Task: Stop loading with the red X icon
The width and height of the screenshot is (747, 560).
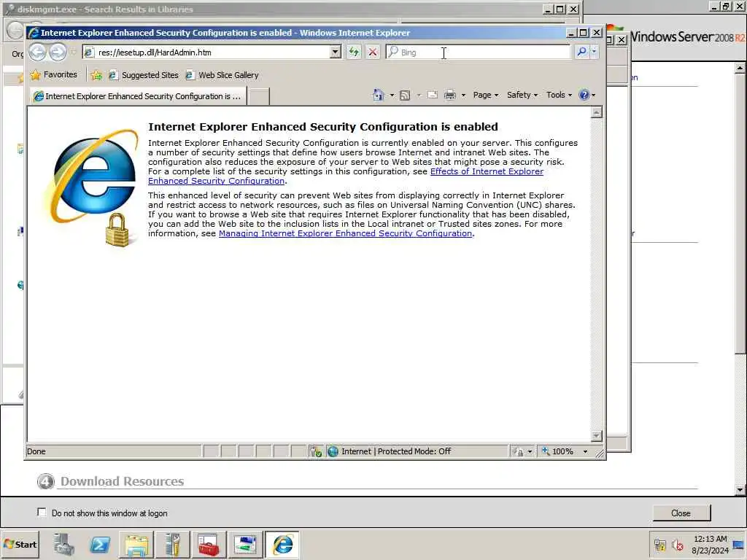Action: click(373, 52)
